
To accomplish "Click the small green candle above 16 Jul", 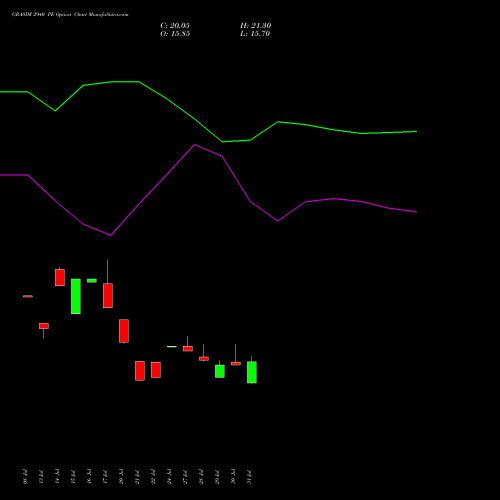I will pyautogui.click(x=92, y=281).
